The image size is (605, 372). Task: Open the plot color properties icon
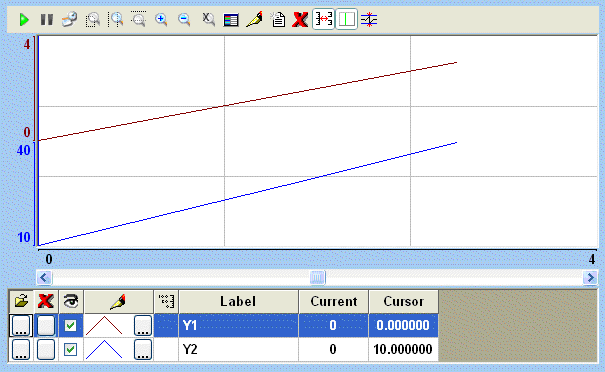pos(254,19)
